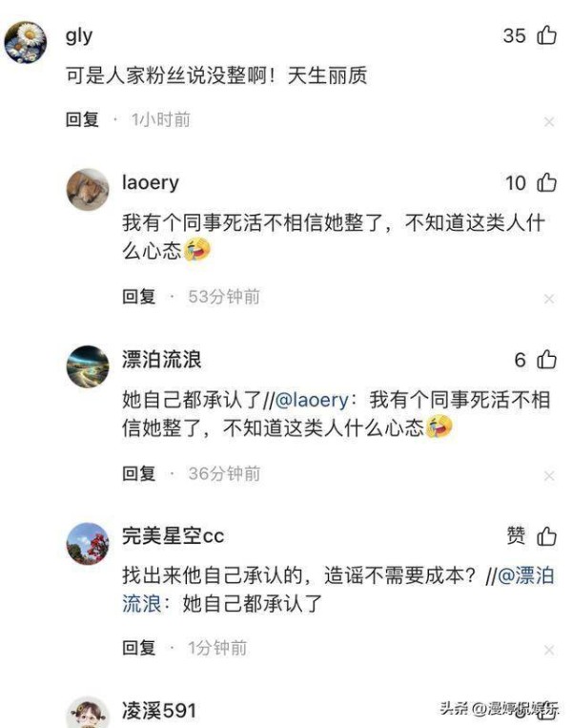Image resolution: width=572 pixels, height=728 pixels.
Task: Open gly's daisy avatar profile
Action: 26,42
